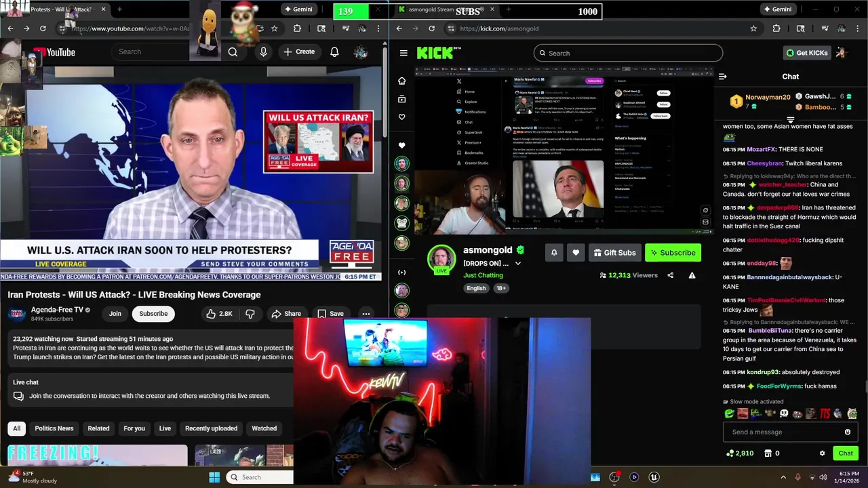Click Subscribe on Agenda-Free TV
Image resolution: width=868 pixels, height=488 pixels.
point(153,314)
